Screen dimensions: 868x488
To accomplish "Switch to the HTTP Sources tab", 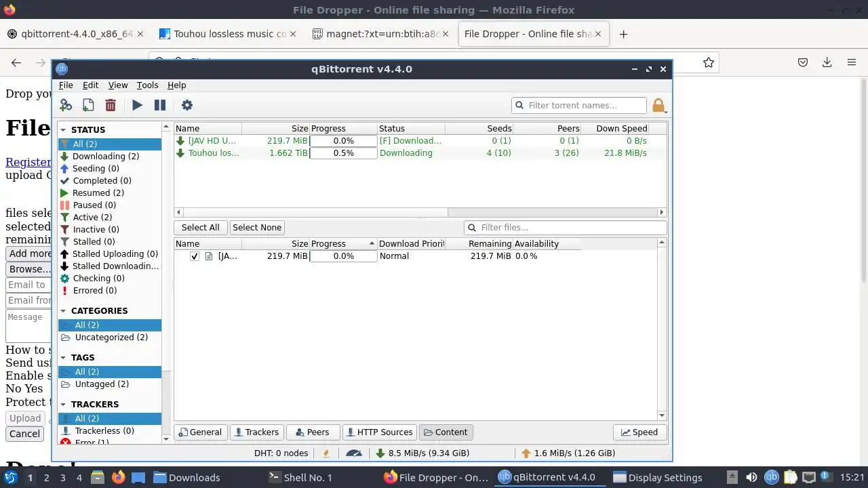I will (x=379, y=432).
